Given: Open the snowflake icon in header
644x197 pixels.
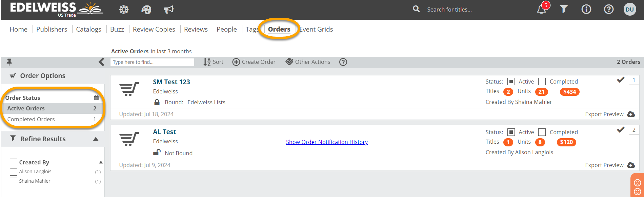Looking at the screenshot, I should tap(124, 10).
